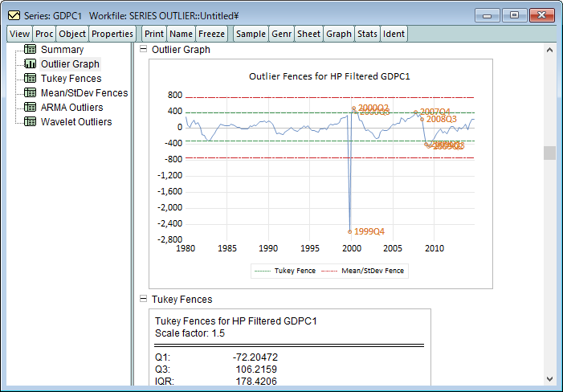The image size is (563, 392).
Task: Open the View menu
Action: (x=19, y=34)
